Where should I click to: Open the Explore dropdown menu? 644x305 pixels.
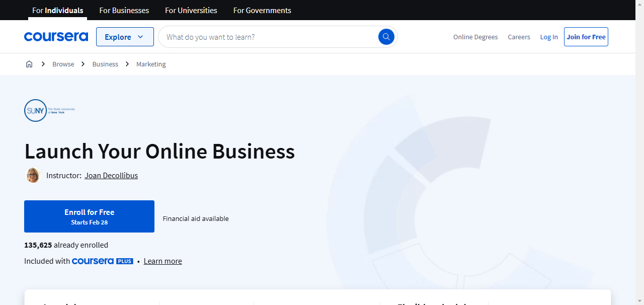tap(125, 36)
